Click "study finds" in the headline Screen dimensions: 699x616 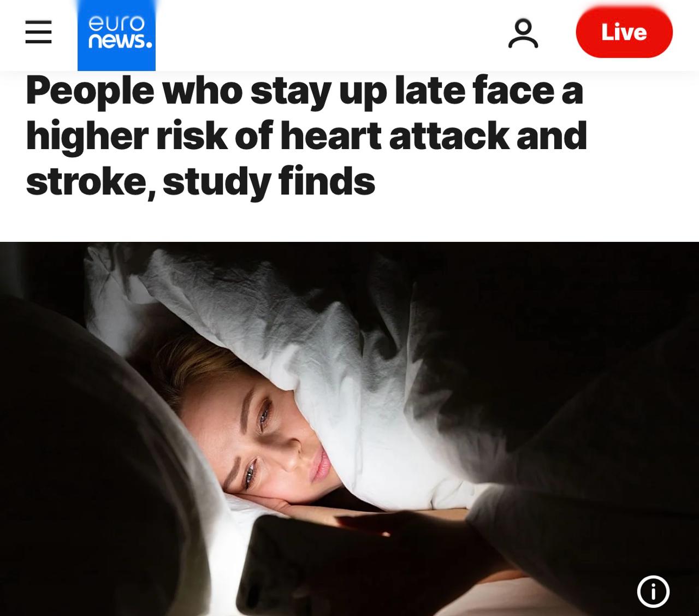point(269,181)
